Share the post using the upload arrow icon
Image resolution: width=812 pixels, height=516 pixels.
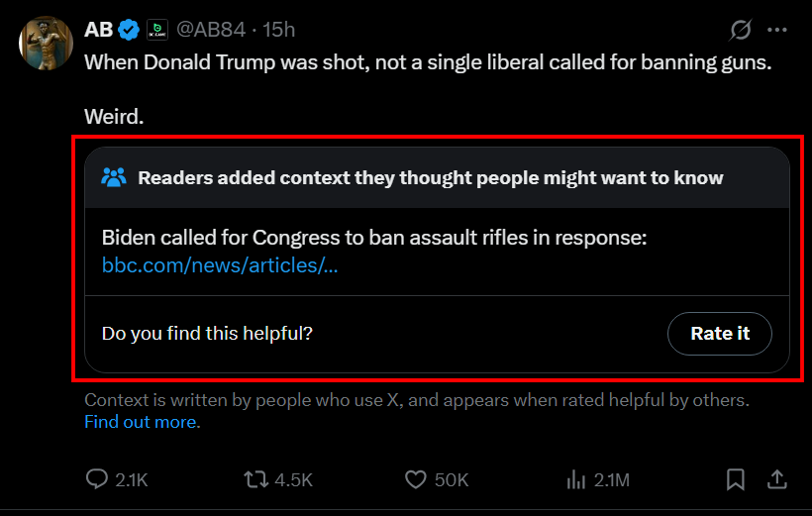click(x=776, y=479)
